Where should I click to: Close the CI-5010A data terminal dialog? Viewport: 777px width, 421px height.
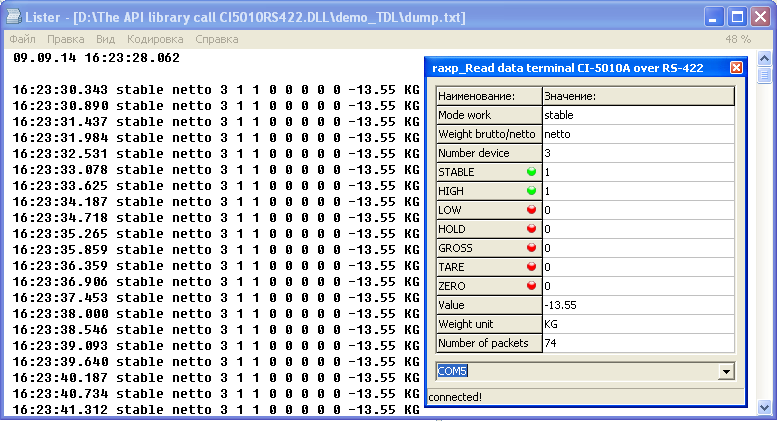[x=736, y=67]
